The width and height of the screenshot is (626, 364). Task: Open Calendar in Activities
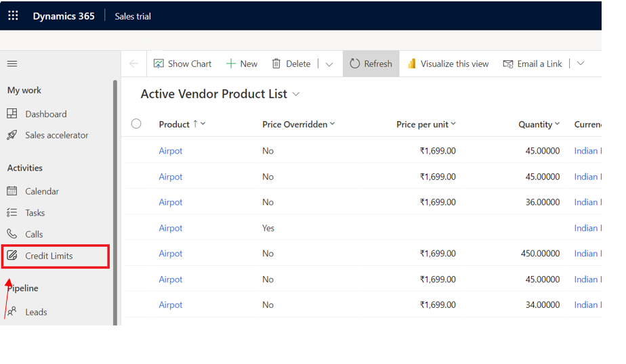(x=41, y=191)
